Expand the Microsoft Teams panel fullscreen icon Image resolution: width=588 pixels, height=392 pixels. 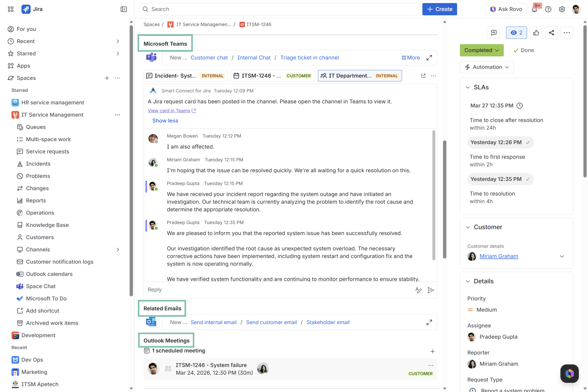(429, 58)
